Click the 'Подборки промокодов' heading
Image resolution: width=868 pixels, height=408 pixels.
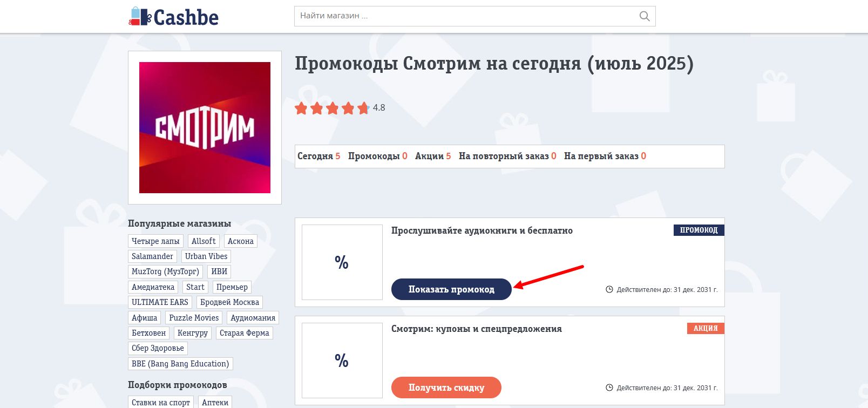point(178,385)
